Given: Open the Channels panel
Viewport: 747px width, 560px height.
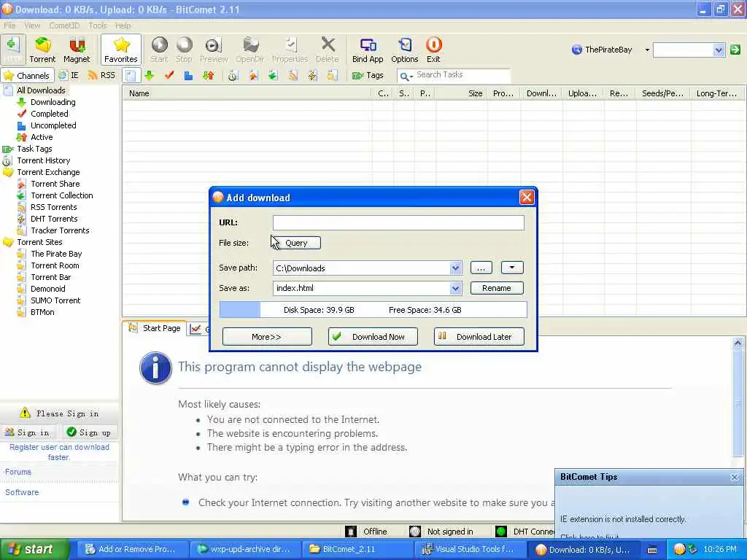Looking at the screenshot, I should (x=26, y=76).
